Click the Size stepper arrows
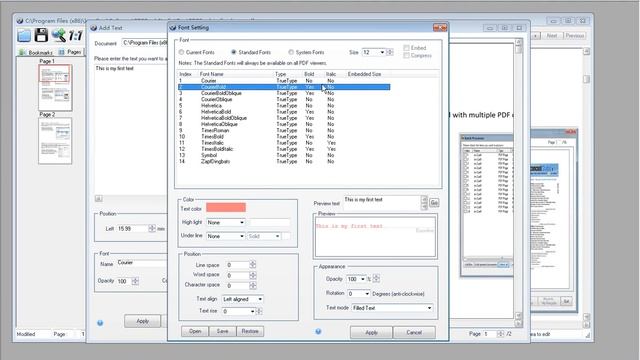This screenshot has height=360, width=640. (390, 52)
